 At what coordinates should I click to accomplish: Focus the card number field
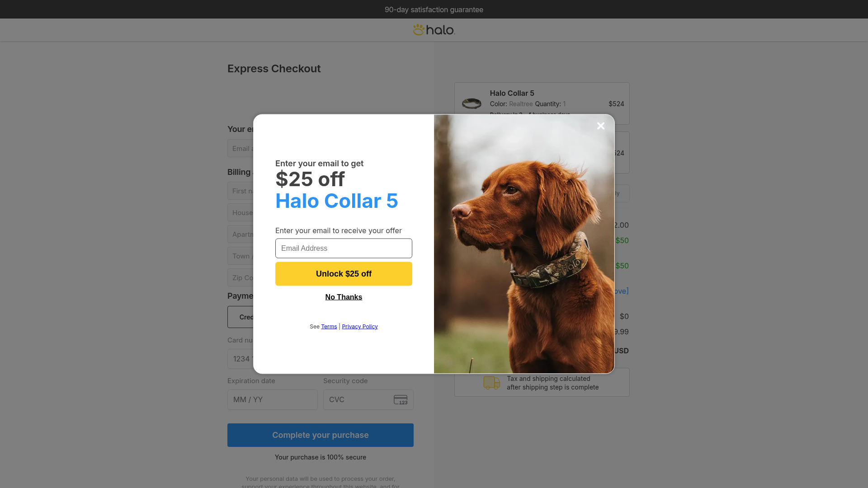[x=241, y=359]
